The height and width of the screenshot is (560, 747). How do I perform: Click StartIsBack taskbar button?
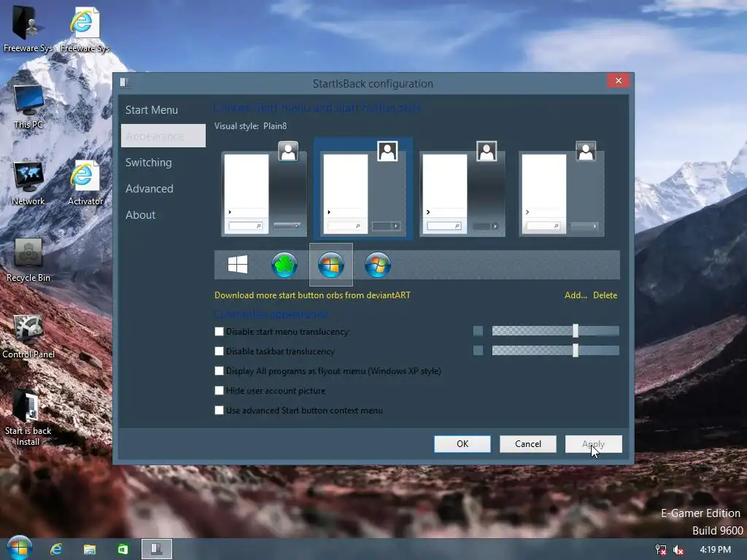157,549
